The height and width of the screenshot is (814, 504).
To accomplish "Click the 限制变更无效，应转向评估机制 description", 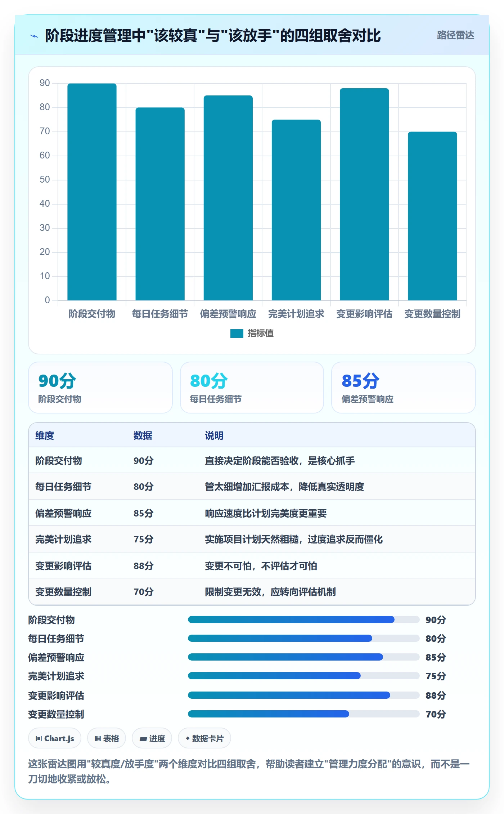I will tap(270, 592).
